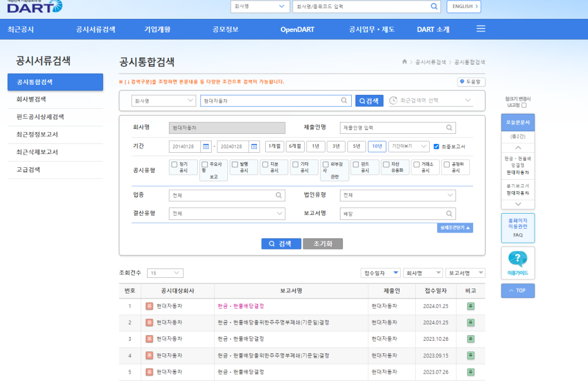Click the 유 market icon in result row 2

point(150,323)
